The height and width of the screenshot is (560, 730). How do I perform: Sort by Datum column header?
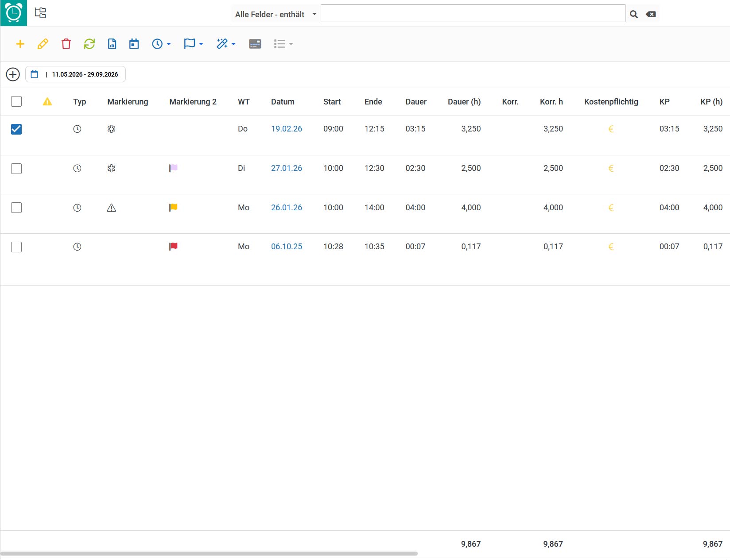pyautogui.click(x=283, y=102)
